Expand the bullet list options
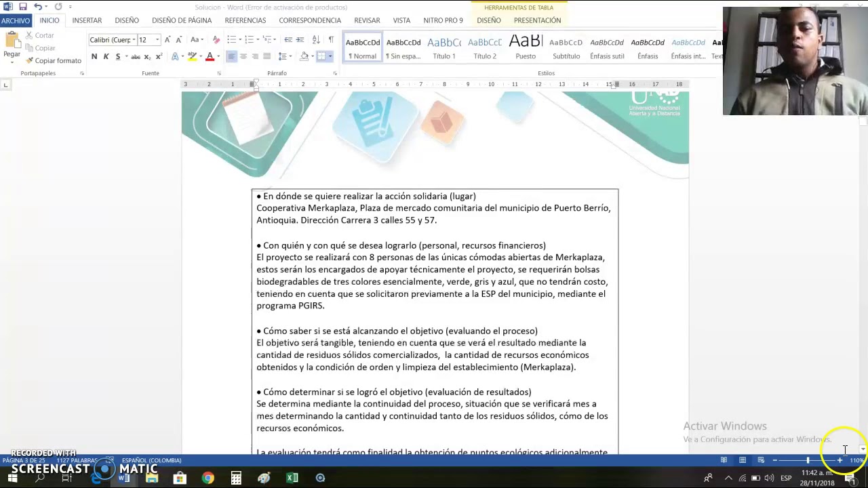 (x=239, y=40)
